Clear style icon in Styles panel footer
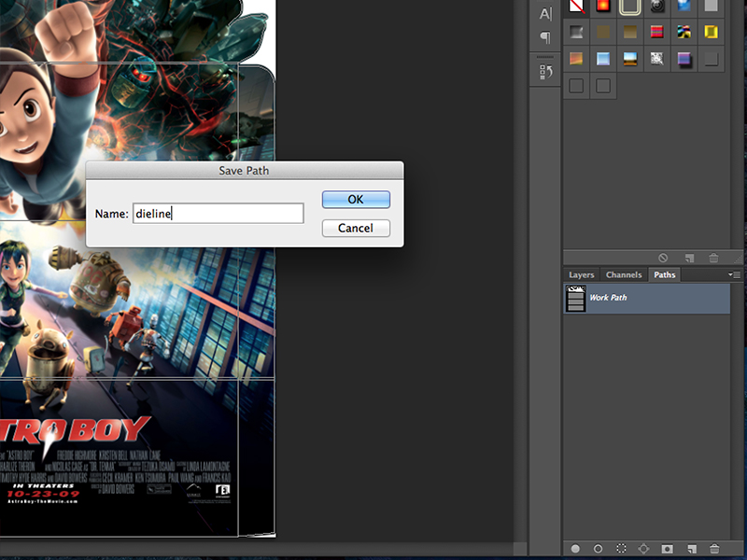Image resolution: width=747 pixels, height=560 pixels. 663,258
